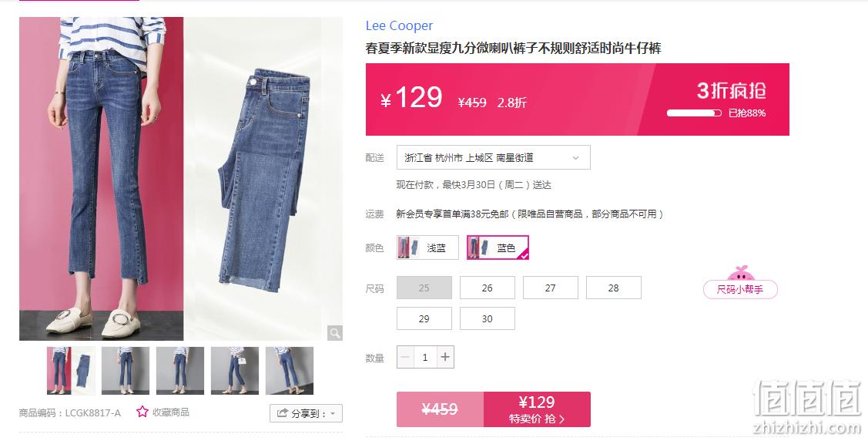
Task: Click the 已抢88% progress bar
Action: 694,113
